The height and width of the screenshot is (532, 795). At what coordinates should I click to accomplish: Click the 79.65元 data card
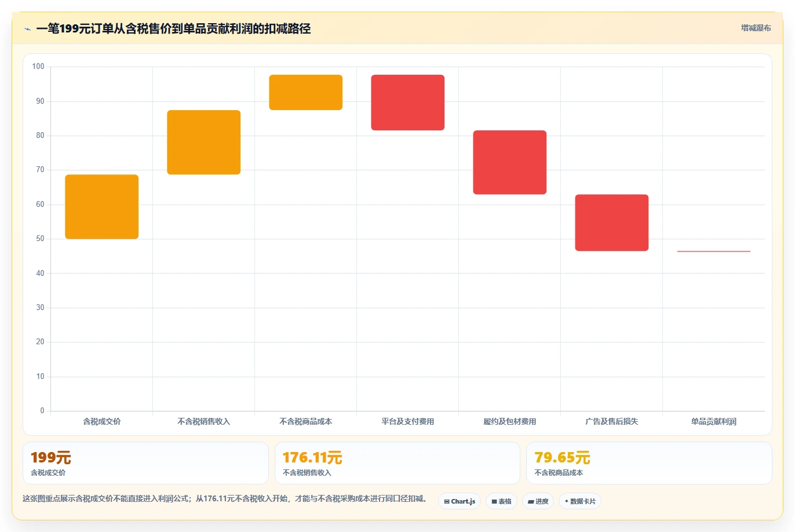point(649,463)
